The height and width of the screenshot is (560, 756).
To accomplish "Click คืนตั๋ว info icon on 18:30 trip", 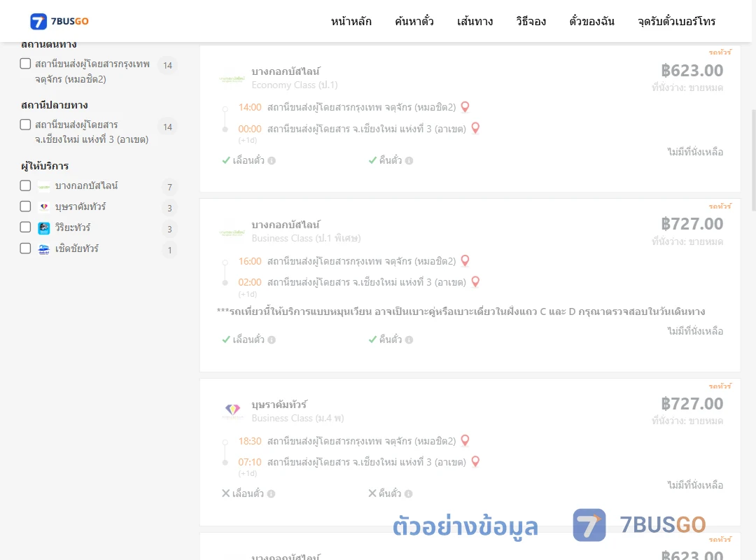I will (x=408, y=494).
